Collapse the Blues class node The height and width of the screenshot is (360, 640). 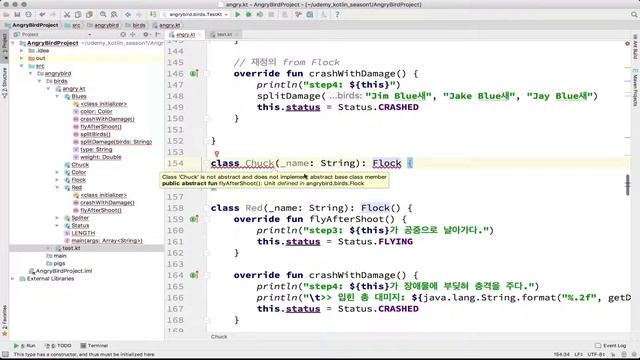point(58,97)
